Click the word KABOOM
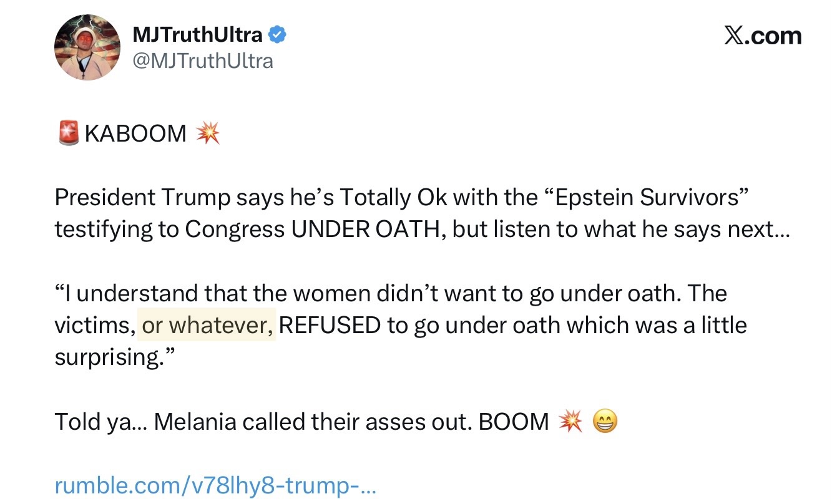 coord(135,133)
